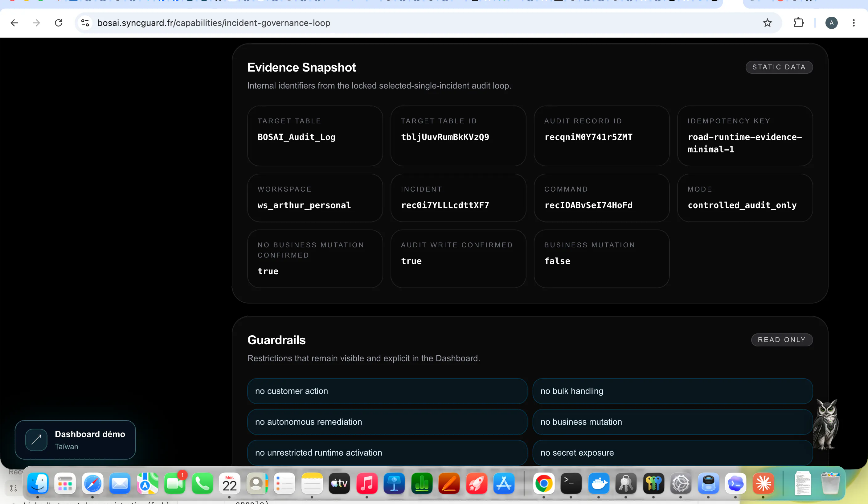868x504 pixels.
Task: Click the arrow icon on Dashboard démo card
Action: (x=36, y=440)
